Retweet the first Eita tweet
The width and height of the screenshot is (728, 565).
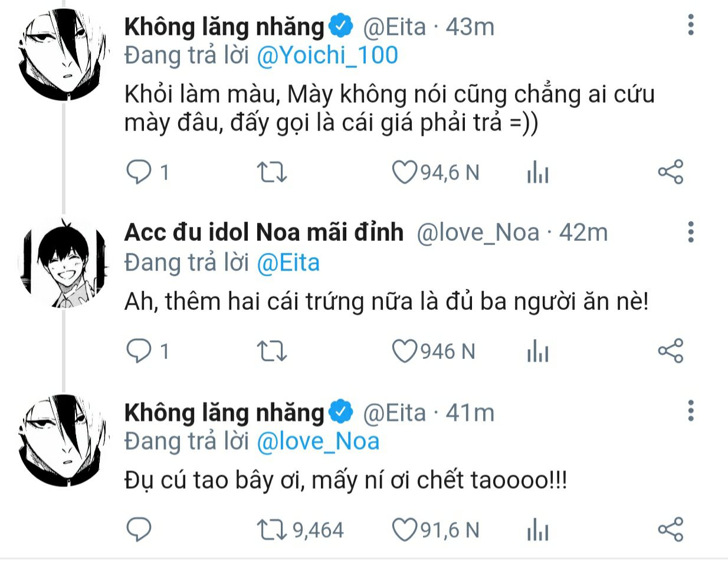tap(272, 172)
